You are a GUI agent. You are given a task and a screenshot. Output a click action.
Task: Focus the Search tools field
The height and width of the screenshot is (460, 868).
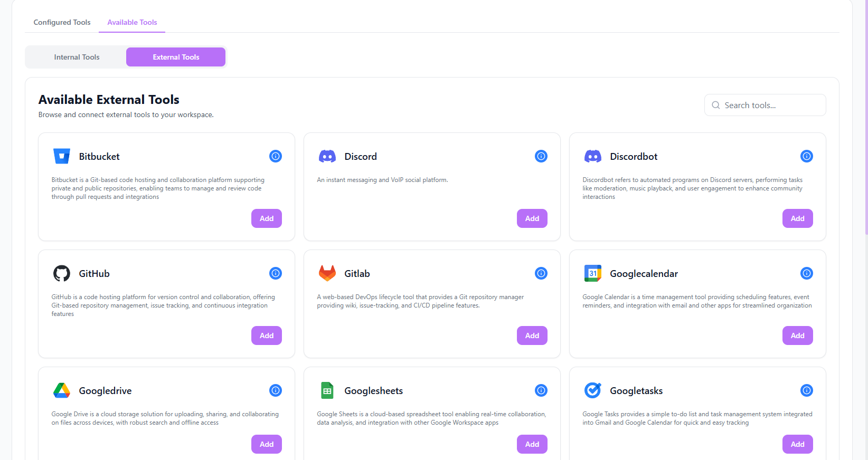765,105
